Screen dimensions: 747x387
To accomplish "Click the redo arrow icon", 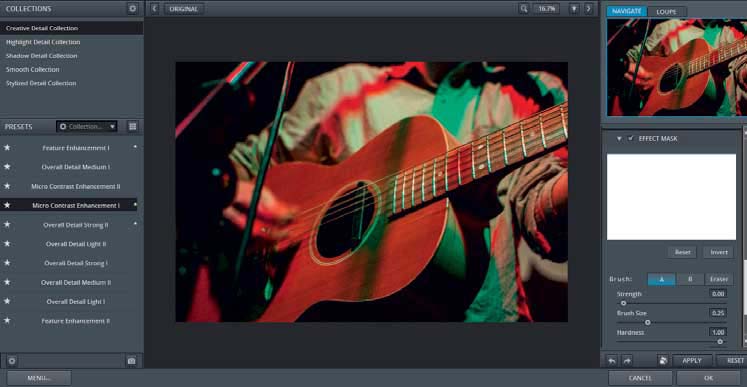I will 627,361.
